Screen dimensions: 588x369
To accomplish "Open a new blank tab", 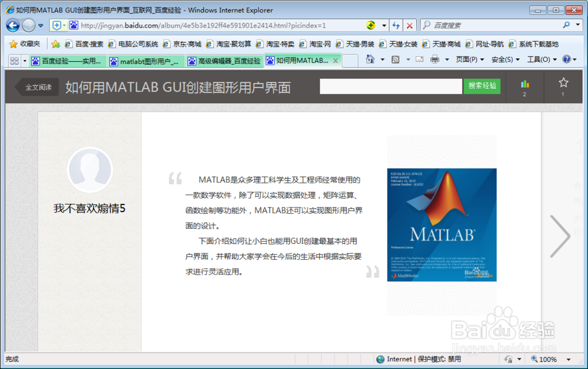I will 349,61.
